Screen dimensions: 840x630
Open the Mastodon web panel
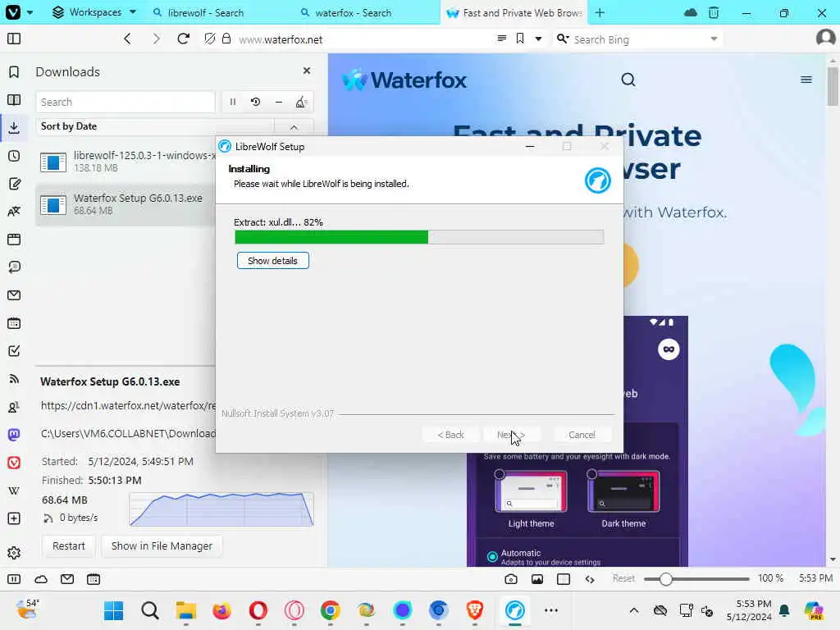click(x=14, y=435)
